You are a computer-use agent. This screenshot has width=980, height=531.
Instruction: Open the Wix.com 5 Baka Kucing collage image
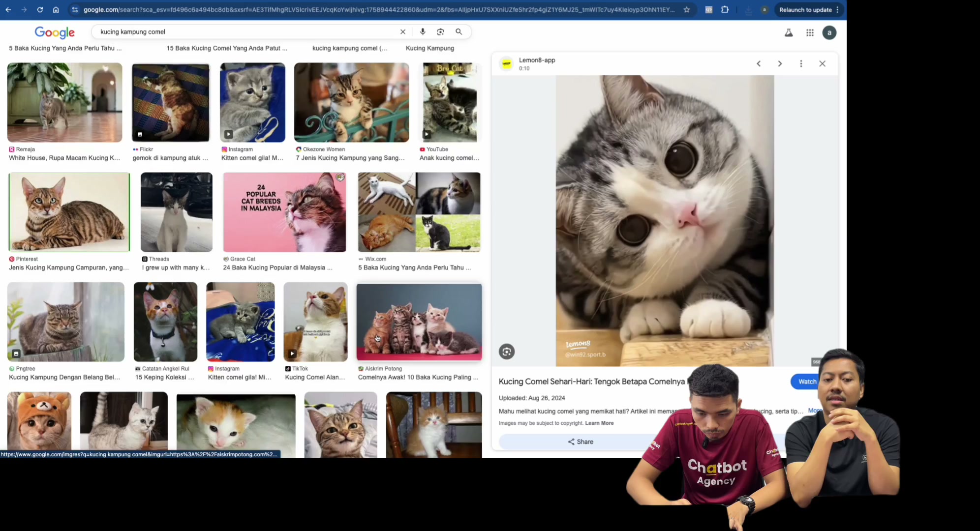(x=419, y=212)
